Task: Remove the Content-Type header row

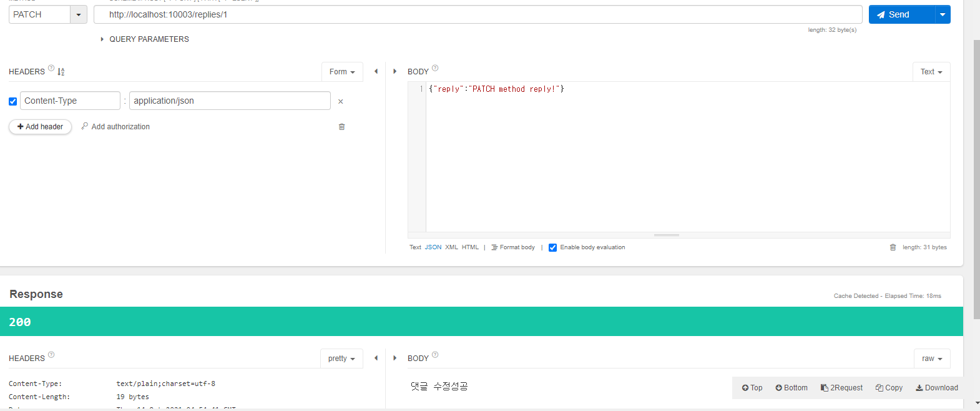Action: point(340,101)
